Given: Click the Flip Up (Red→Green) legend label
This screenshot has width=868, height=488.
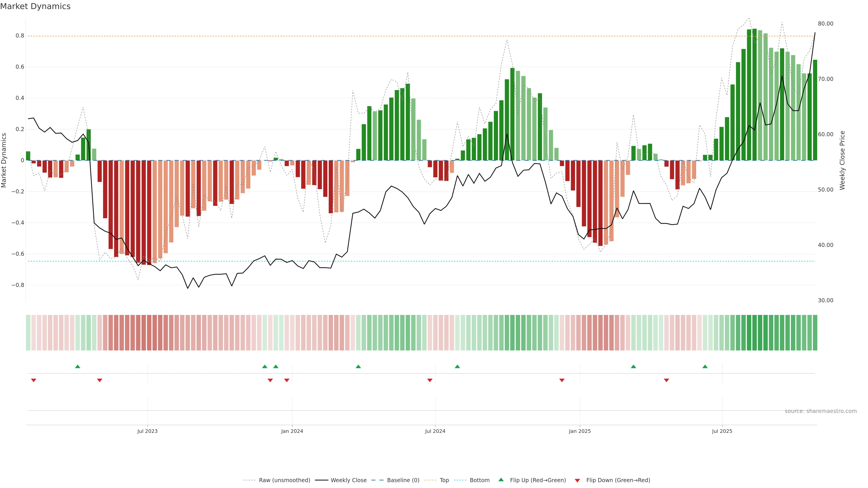Looking at the screenshot, I should tap(538, 480).
